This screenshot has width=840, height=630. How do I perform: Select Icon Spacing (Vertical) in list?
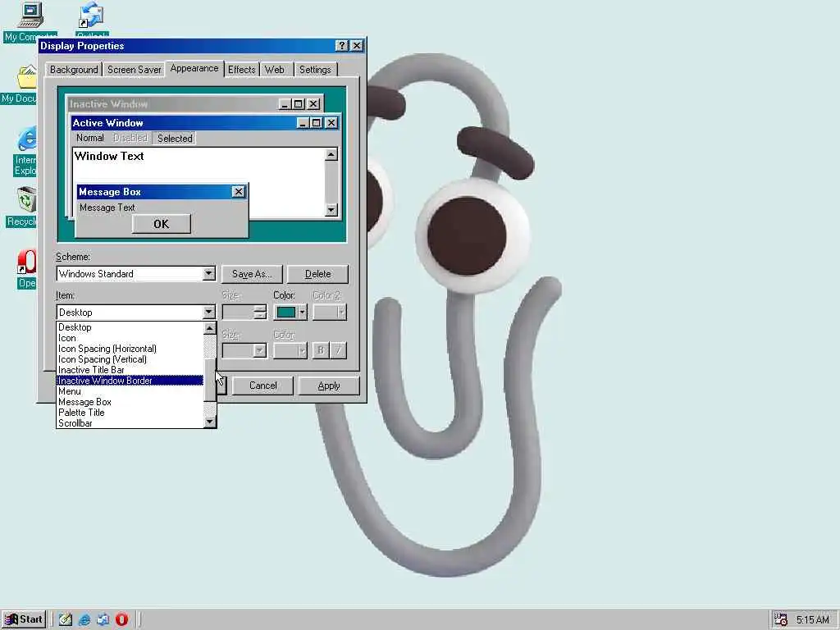click(130, 359)
